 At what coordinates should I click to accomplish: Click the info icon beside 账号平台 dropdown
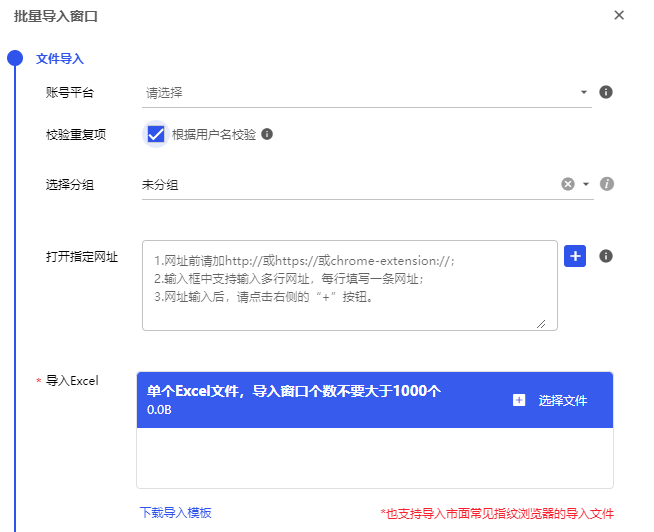click(606, 92)
